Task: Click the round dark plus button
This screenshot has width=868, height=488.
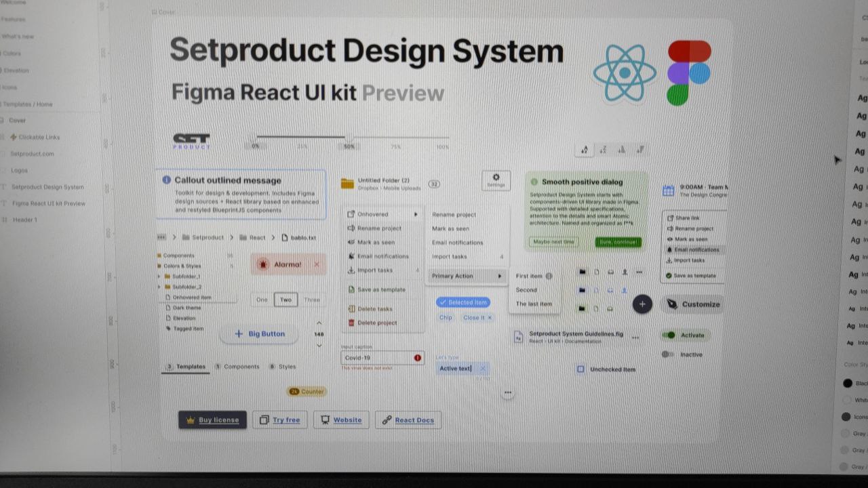Action: pyautogui.click(x=642, y=304)
